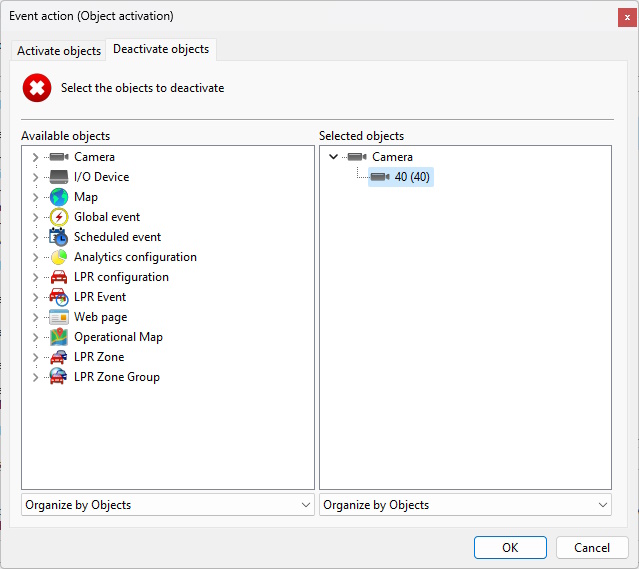Image resolution: width=639 pixels, height=569 pixels.
Task: Expand the LPR Zone Group node
Action: point(35,377)
